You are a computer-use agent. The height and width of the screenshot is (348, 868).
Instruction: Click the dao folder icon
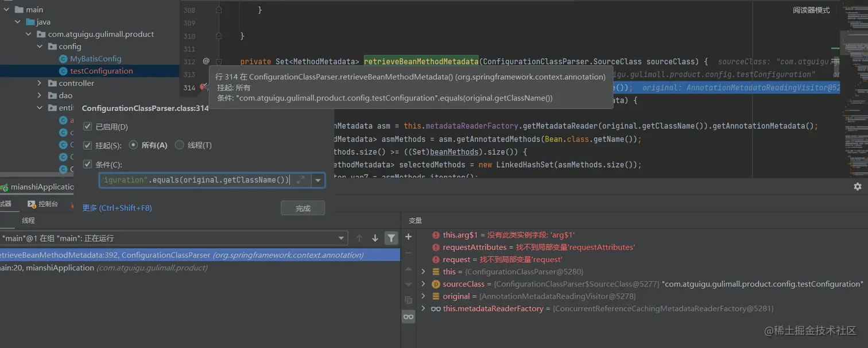point(52,95)
